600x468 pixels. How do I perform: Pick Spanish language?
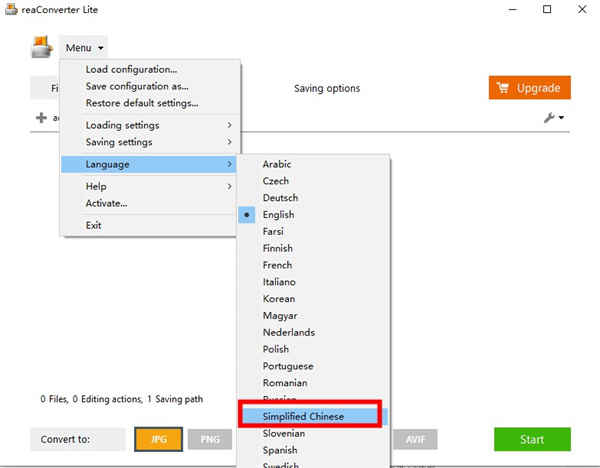pos(313,450)
